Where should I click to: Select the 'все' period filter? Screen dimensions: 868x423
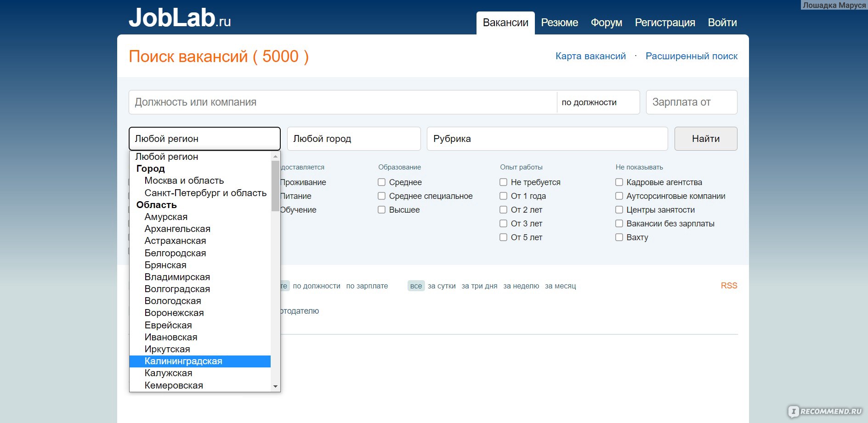coord(416,286)
